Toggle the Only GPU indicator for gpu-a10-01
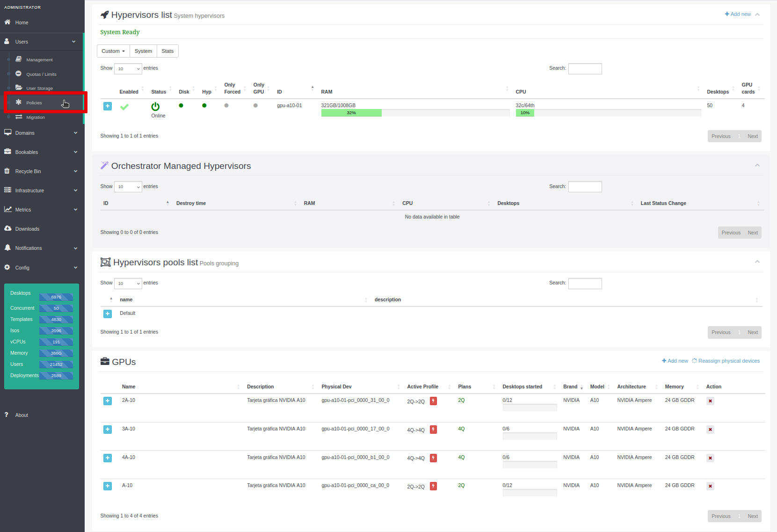Viewport: 777px width, 532px height. coord(255,106)
